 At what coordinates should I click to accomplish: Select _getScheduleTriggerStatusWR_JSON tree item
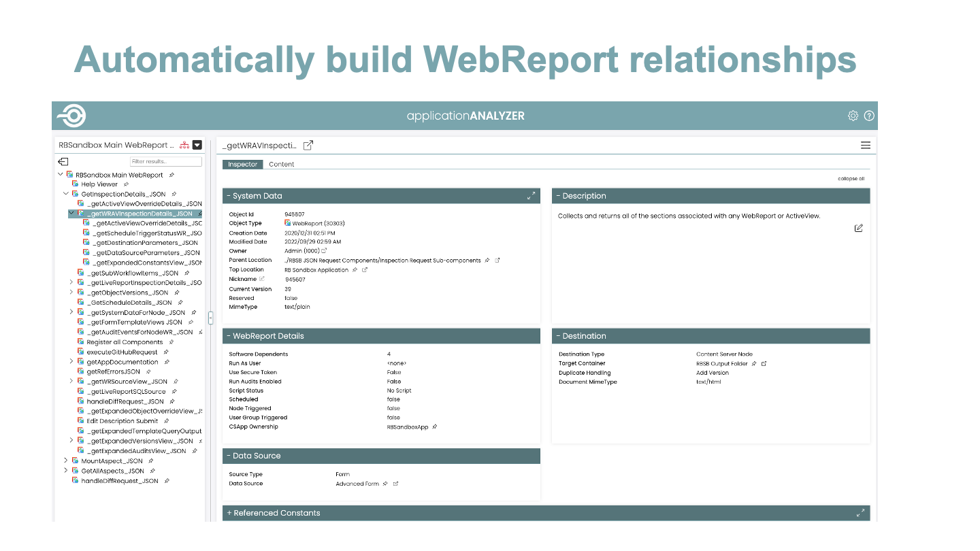coord(147,233)
